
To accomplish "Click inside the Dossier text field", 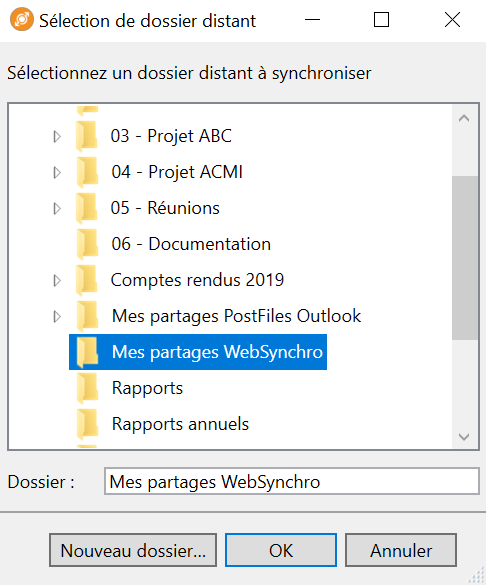I will pyautogui.click(x=292, y=481).
